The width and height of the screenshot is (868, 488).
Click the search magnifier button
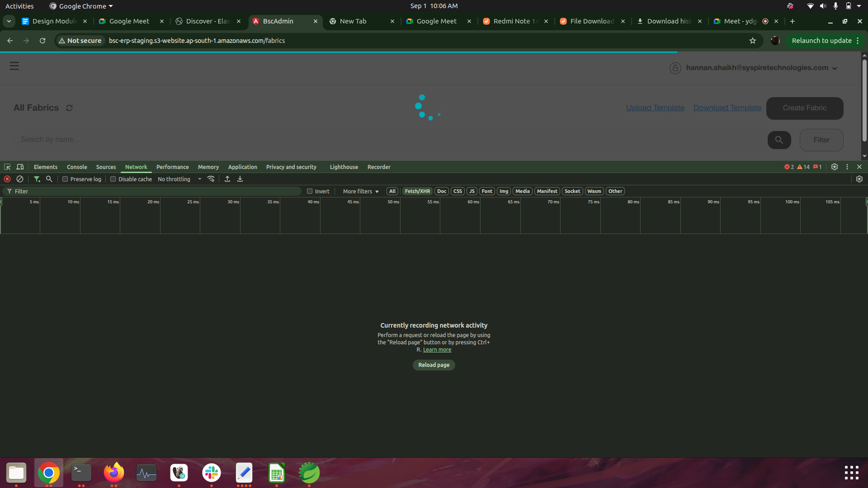[779, 140]
